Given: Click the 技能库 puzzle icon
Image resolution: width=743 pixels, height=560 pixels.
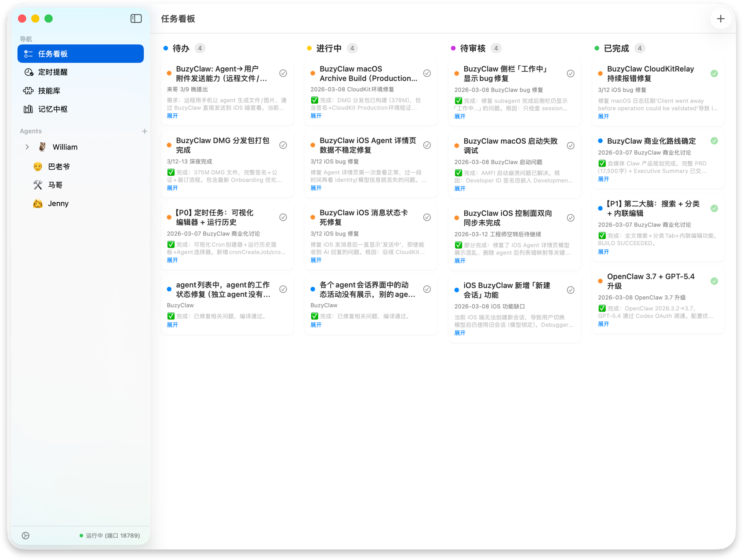Looking at the screenshot, I should pos(29,91).
